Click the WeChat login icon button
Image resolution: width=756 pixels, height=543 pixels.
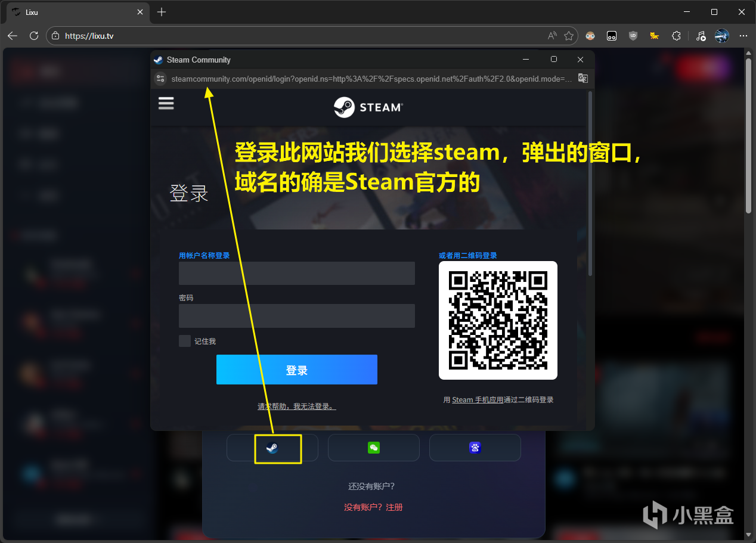pos(373,448)
